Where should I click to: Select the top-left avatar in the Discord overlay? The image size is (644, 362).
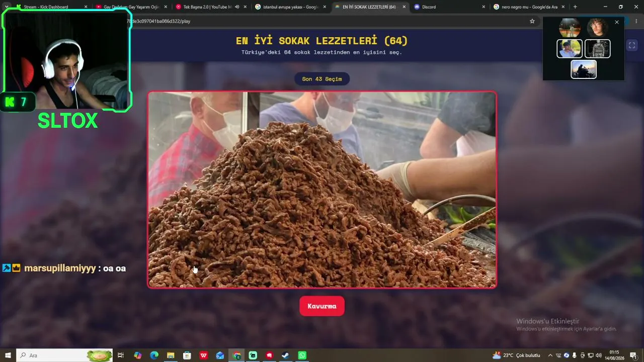(x=570, y=28)
